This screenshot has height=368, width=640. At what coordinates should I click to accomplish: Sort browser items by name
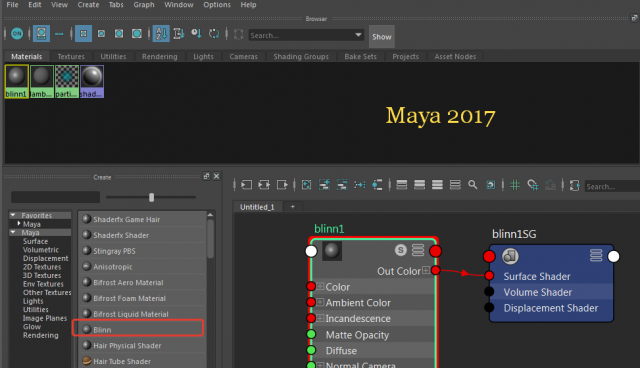pyautogui.click(x=161, y=33)
